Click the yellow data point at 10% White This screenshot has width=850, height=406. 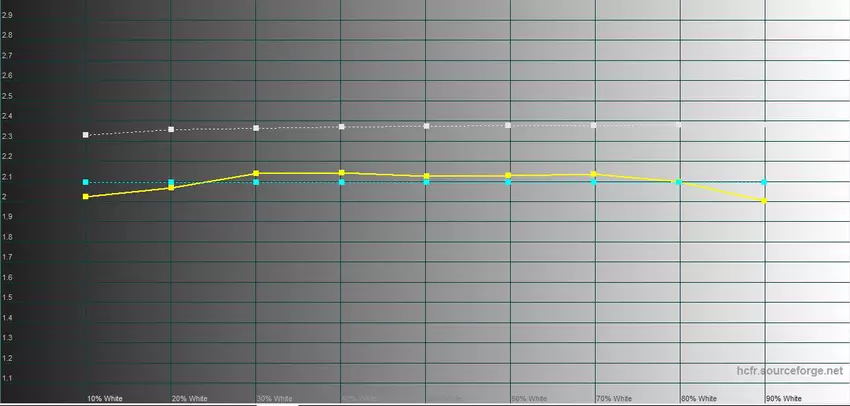tap(86, 197)
